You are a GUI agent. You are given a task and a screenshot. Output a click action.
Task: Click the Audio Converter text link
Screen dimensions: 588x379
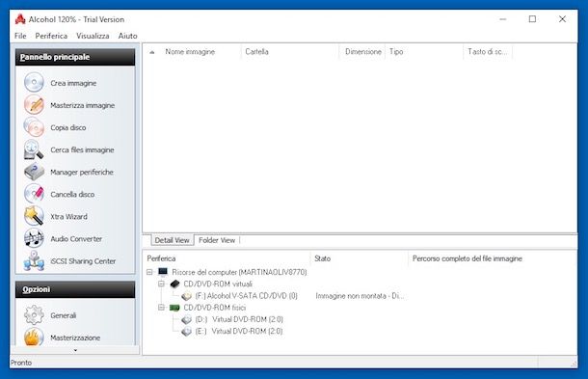click(76, 238)
